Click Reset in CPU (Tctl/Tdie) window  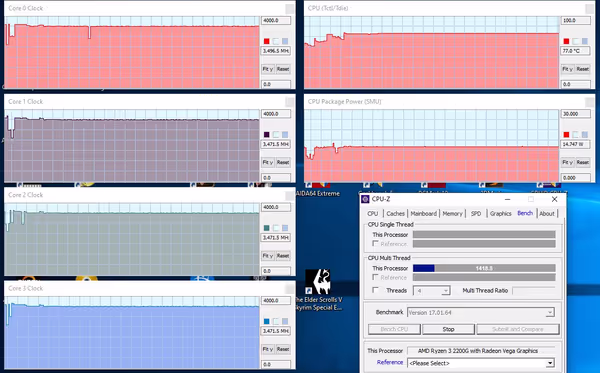583,69
